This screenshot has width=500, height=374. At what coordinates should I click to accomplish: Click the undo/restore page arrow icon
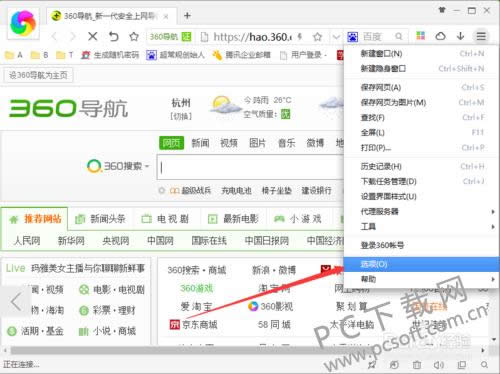[113, 36]
